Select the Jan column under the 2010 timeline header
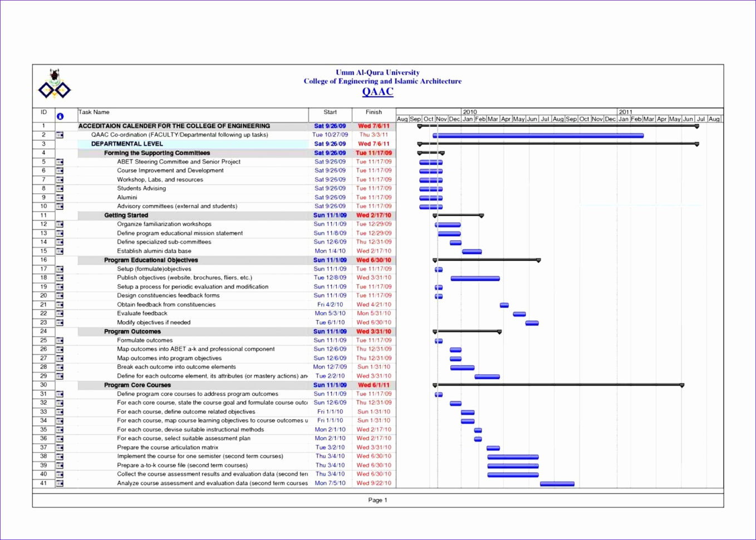Screen dimensions: 756x540 468,119
